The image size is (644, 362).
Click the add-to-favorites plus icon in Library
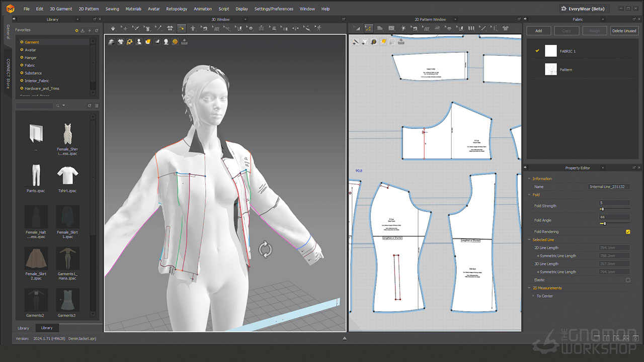click(x=90, y=31)
